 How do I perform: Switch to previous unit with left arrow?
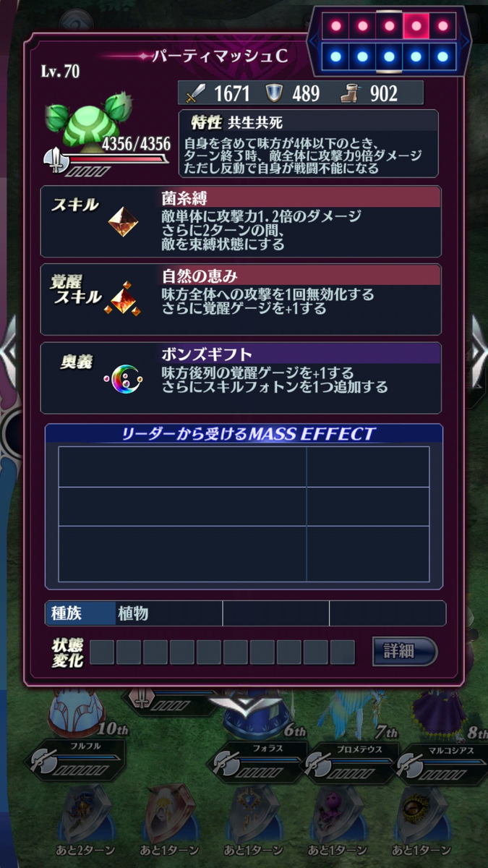[x=9, y=351]
